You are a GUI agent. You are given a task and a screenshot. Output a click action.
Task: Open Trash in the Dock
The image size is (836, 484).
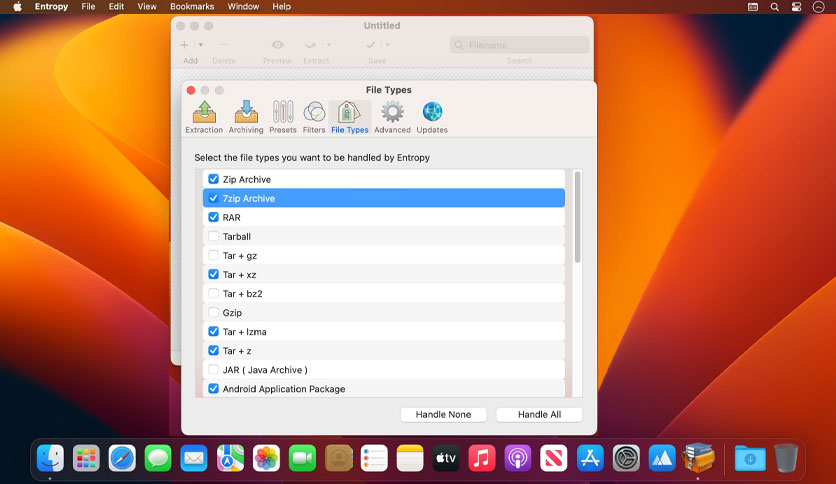[x=786, y=458]
